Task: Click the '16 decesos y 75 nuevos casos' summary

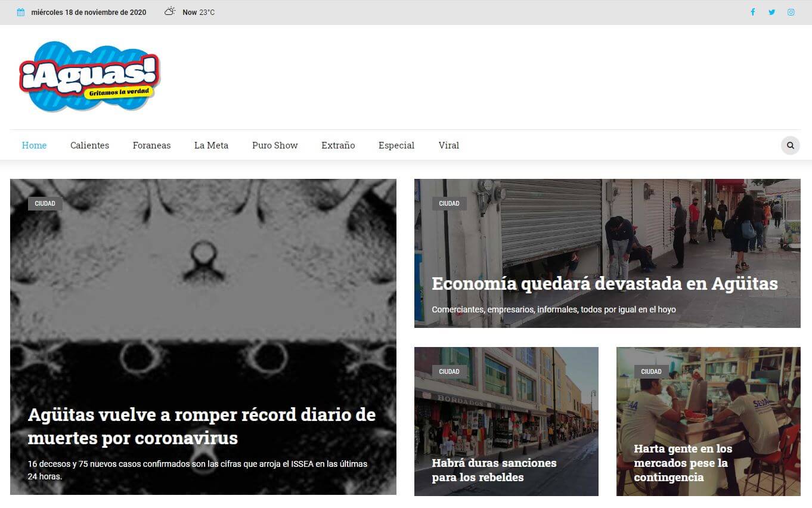Action: (x=198, y=470)
